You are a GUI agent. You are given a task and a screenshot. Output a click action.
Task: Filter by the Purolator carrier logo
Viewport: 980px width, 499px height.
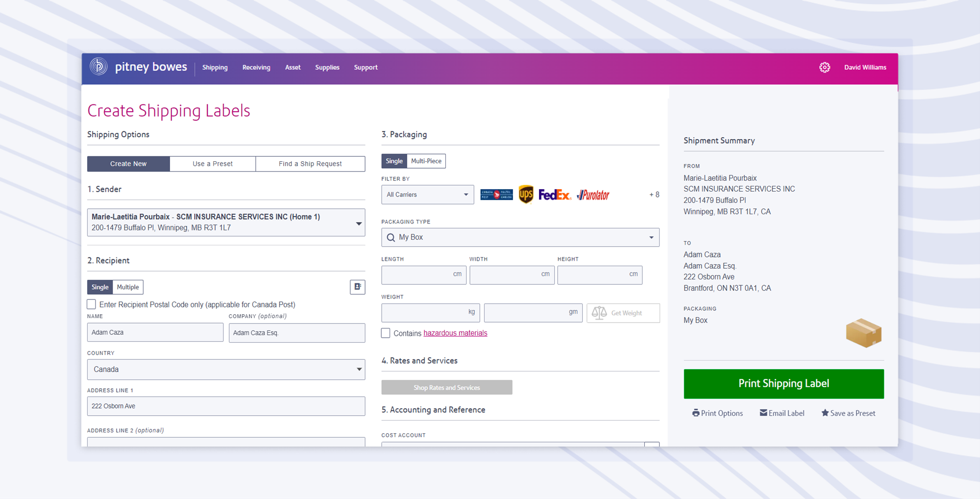(593, 195)
